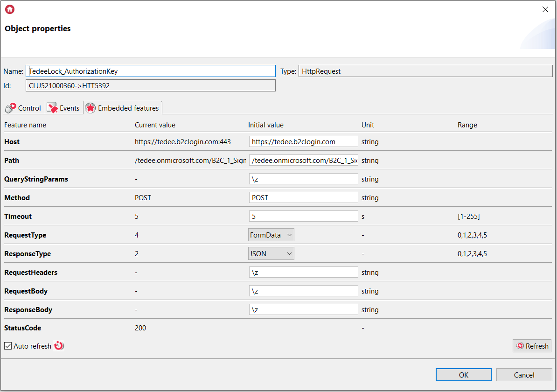This screenshot has height=392, width=557.
Task: Click the RequestBody feature name
Action: [x=26, y=291]
